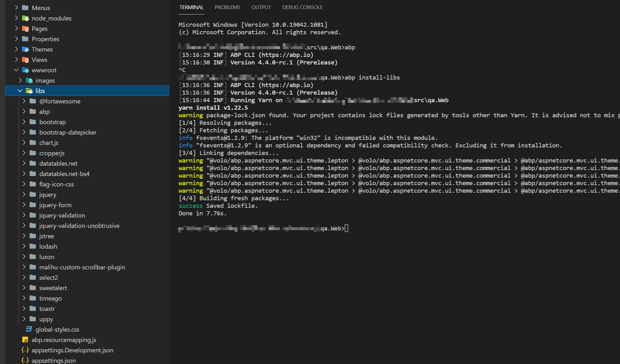Click the terminal prompt input area

(346, 228)
